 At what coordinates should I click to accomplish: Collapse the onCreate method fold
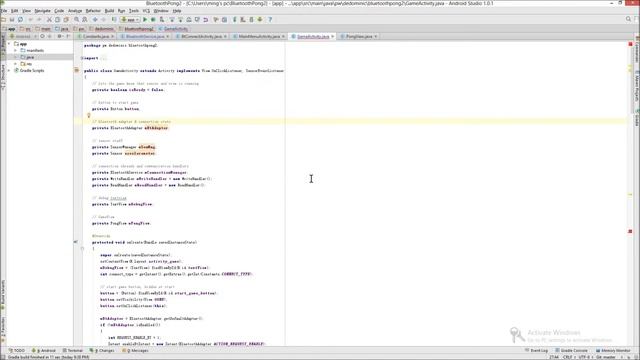[x=82, y=249]
